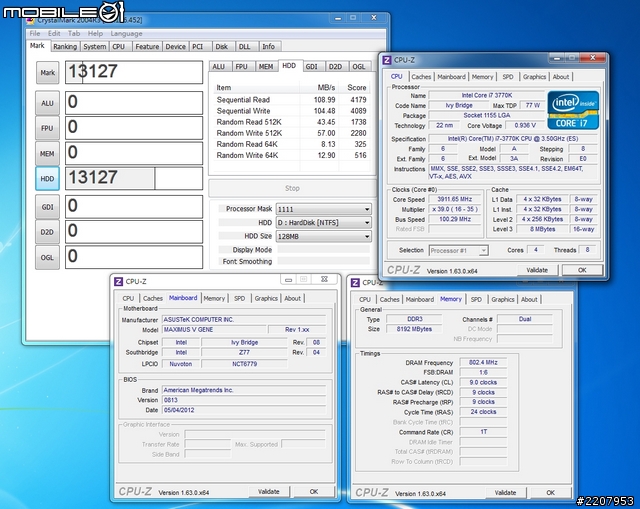Click the highlighted HDD benchmark button
Image resolution: width=640 pixels, height=509 pixels.
[47, 178]
